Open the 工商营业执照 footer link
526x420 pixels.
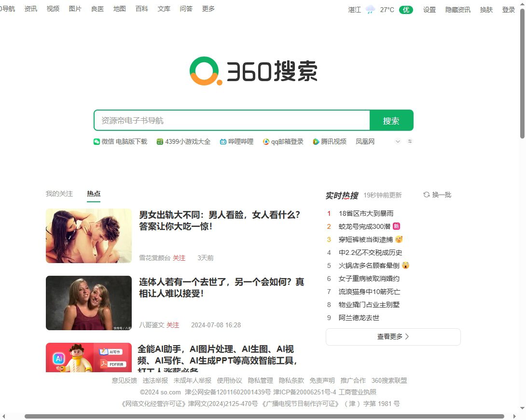pos(357,392)
